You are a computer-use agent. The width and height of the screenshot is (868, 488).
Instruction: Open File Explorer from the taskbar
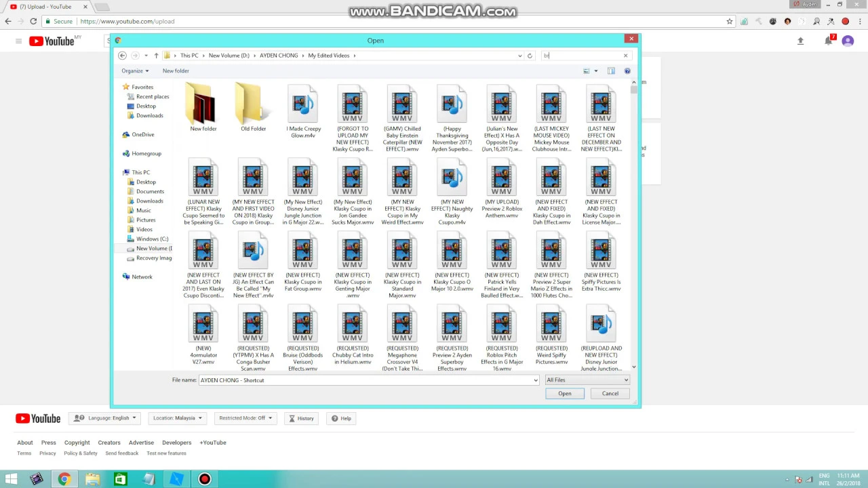pos(92,479)
